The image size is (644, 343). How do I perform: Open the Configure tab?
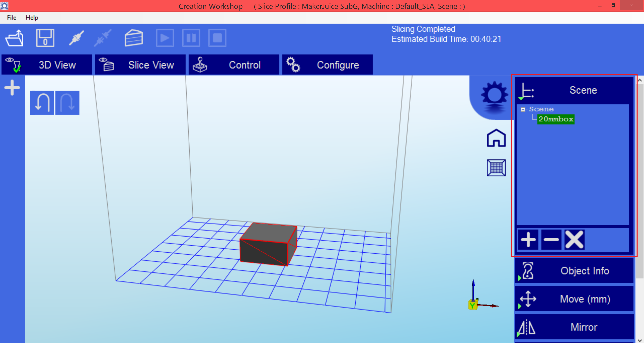327,65
